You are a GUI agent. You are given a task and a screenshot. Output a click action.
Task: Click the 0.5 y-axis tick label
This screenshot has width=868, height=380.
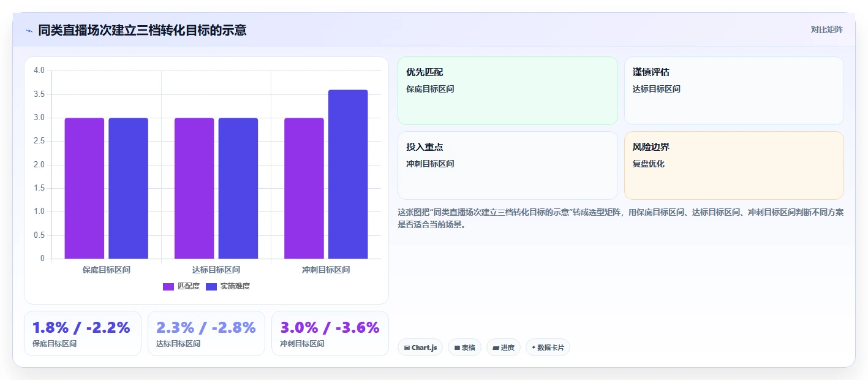point(39,235)
